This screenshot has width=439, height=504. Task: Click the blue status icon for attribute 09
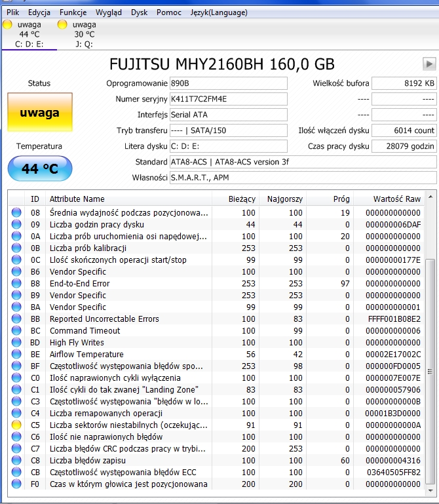click(x=16, y=224)
